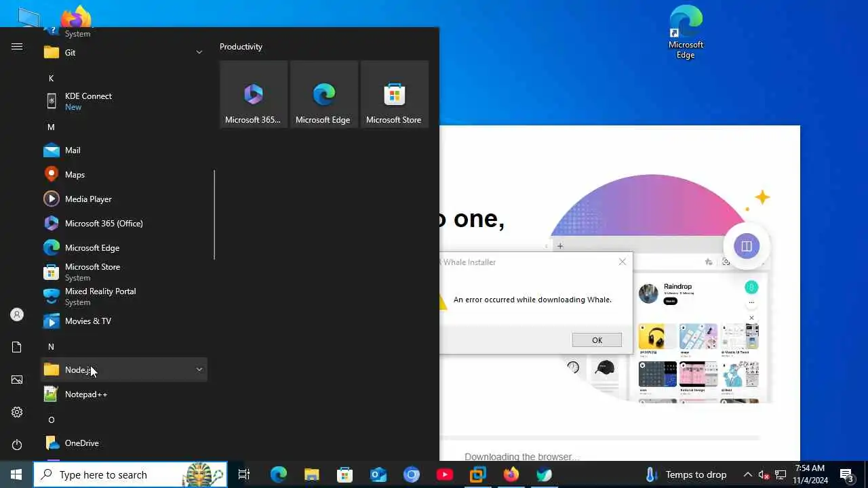Launch KDE Connect from the app list
Image resolution: width=868 pixels, height=488 pixels.
coord(124,101)
